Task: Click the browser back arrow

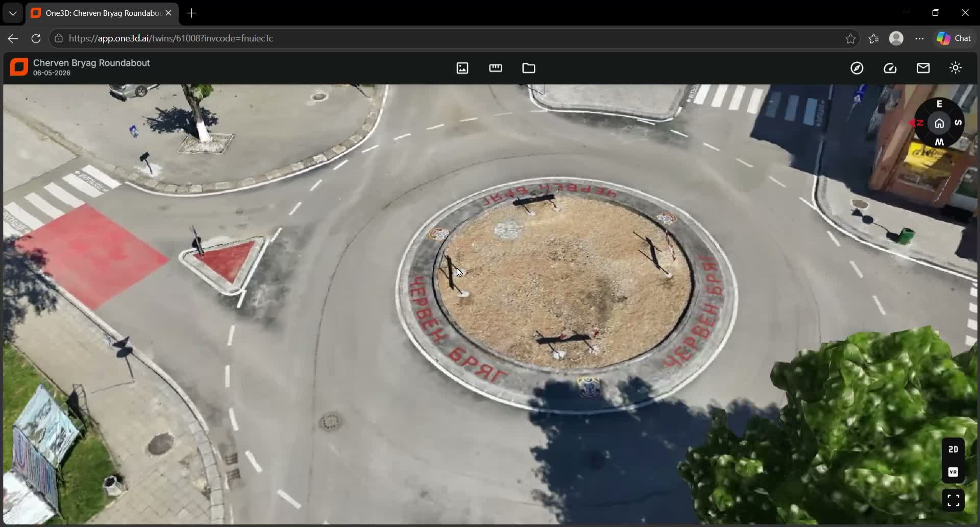Action: pyautogui.click(x=13, y=38)
